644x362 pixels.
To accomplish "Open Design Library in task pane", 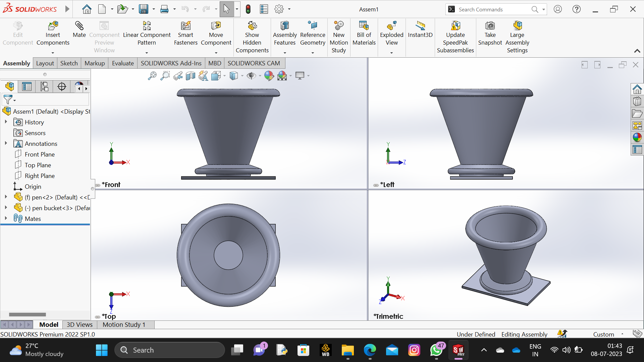I will click(x=637, y=101).
